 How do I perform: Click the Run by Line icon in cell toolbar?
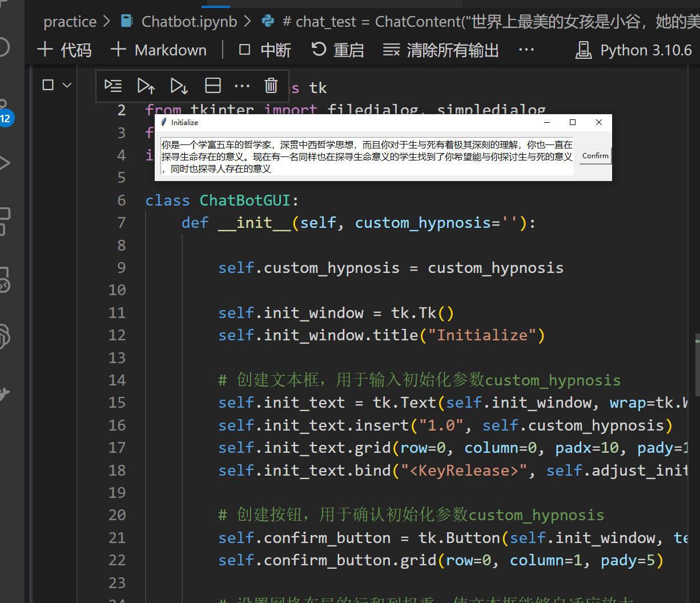[113, 86]
